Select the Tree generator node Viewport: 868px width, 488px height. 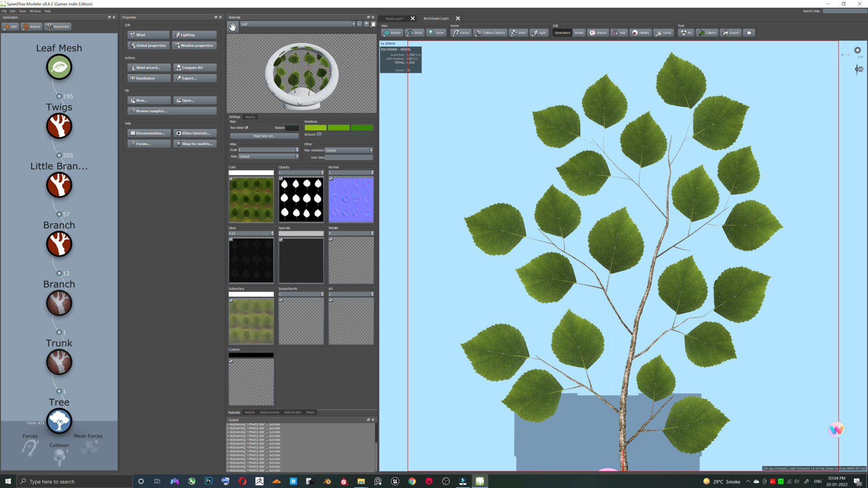pos(59,421)
